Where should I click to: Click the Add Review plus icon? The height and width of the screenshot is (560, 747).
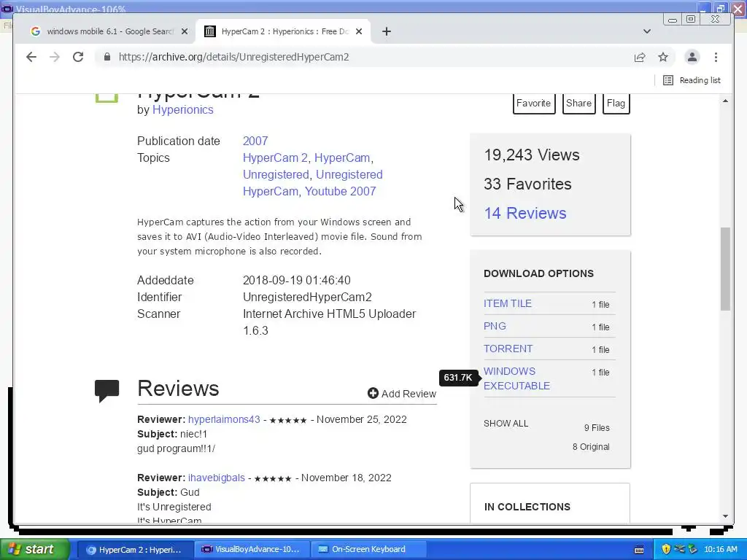pos(373,393)
